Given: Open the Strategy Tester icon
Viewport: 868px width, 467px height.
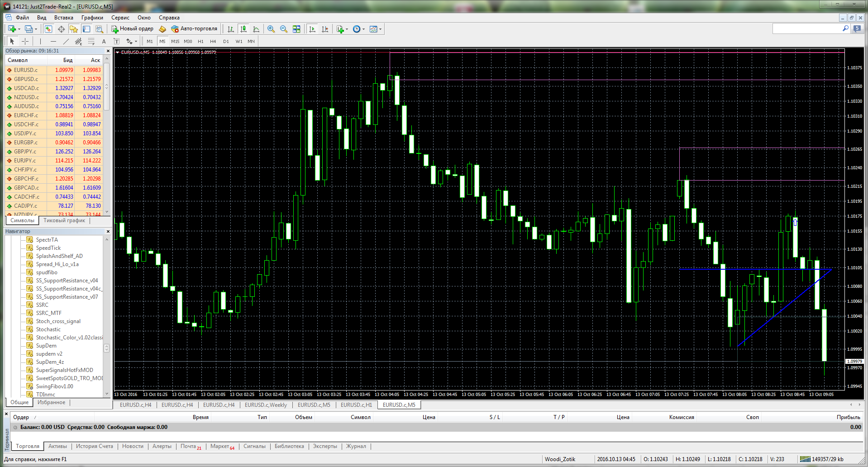Looking at the screenshot, I should click(99, 29).
